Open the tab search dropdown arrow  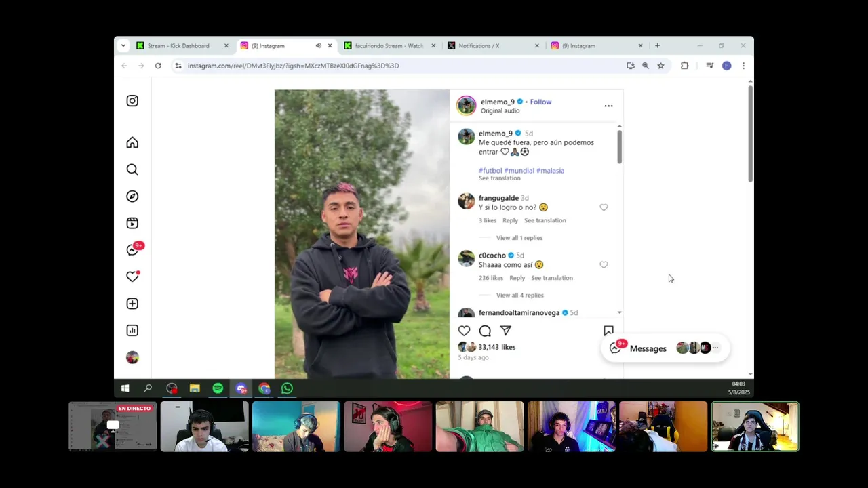(x=123, y=45)
